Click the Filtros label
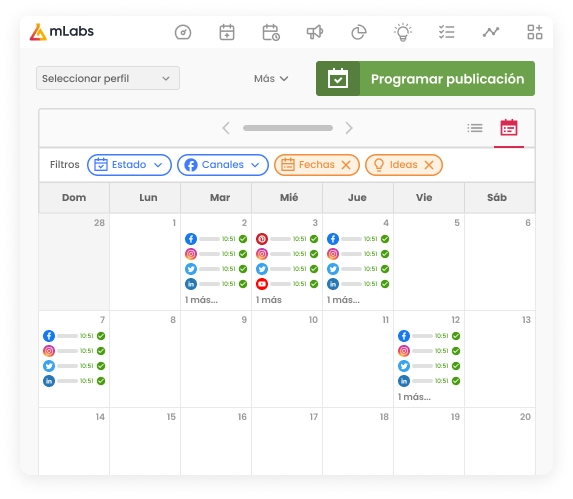Image resolution: width=573 pixels, height=499 pixels. point(65,165)
